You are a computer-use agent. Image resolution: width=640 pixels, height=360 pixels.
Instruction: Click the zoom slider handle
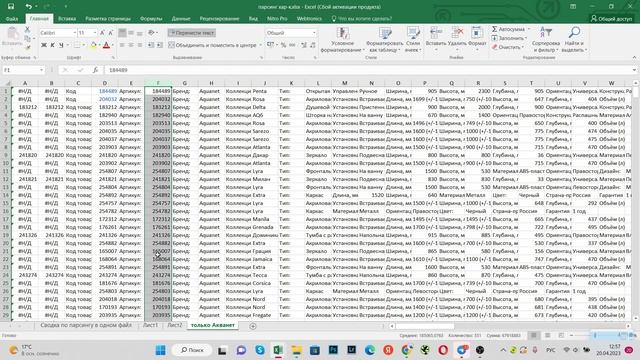(595, 335)
